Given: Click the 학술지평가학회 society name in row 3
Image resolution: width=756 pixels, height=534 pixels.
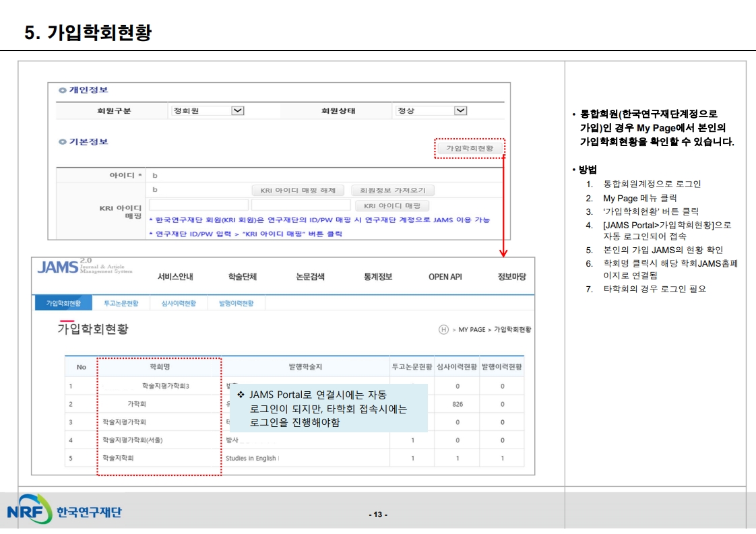Looking at the screenshot, I should 124,422.
